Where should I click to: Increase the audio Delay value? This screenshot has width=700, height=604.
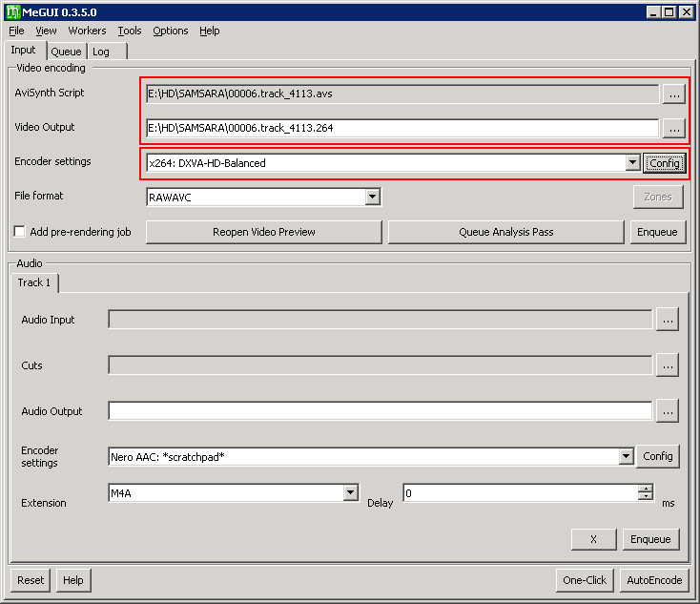pyautogui.click(x=646, y=489)
